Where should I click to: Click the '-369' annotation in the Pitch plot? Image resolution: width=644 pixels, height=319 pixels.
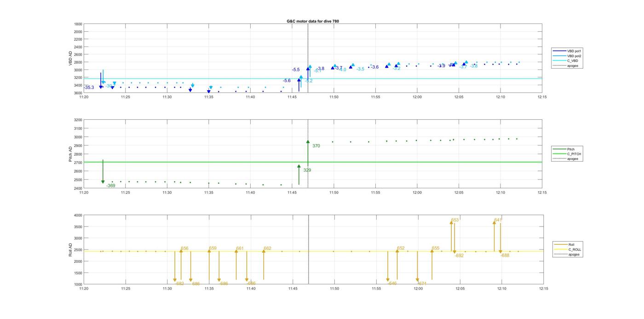point(111,186)
